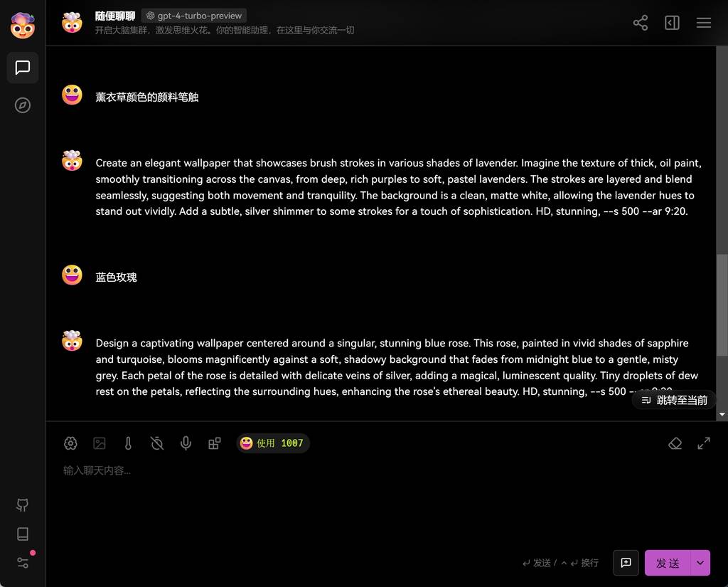Open the gpt-4-turbo-preview model selector

tap(194, 16)
